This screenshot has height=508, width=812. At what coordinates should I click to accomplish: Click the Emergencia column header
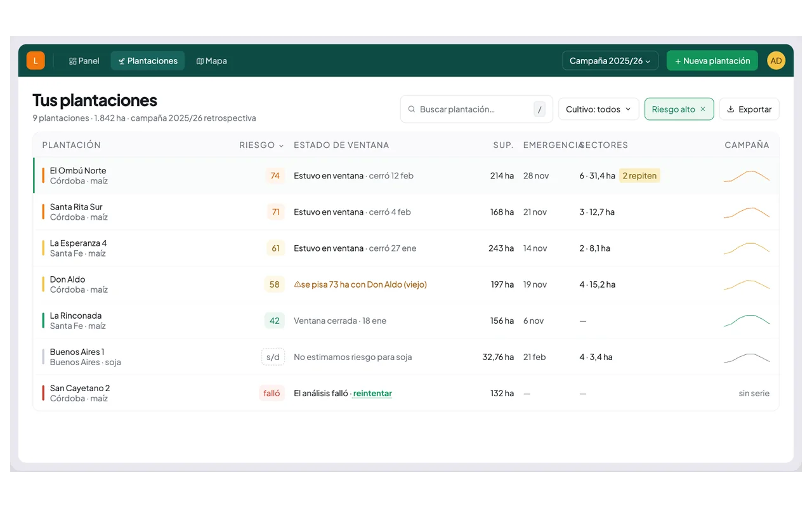(x=551, y=145)
